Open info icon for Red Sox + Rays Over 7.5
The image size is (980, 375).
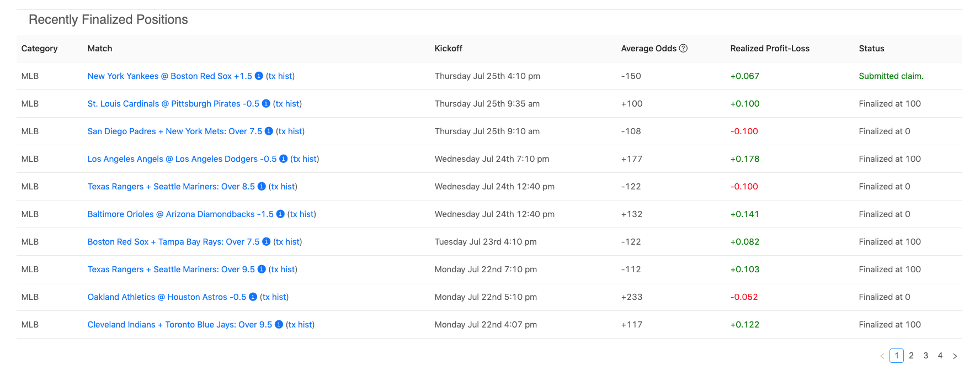[266, 242]
